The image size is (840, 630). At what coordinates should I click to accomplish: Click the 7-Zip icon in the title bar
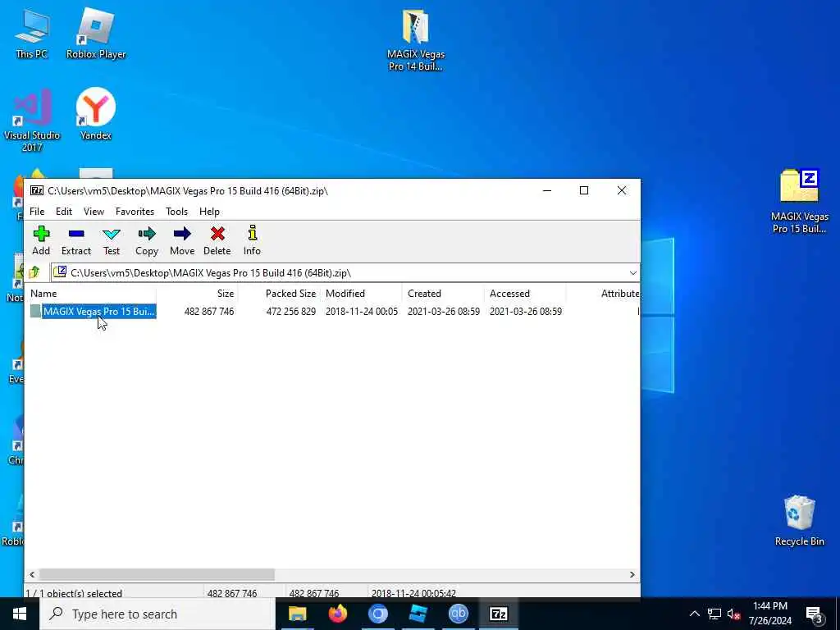[36, 190]
